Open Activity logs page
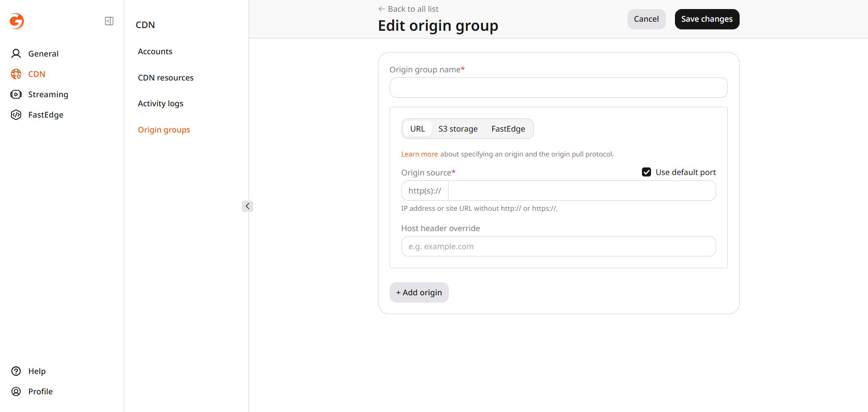This screenshot has width=868, height=412. click(160, 104)
